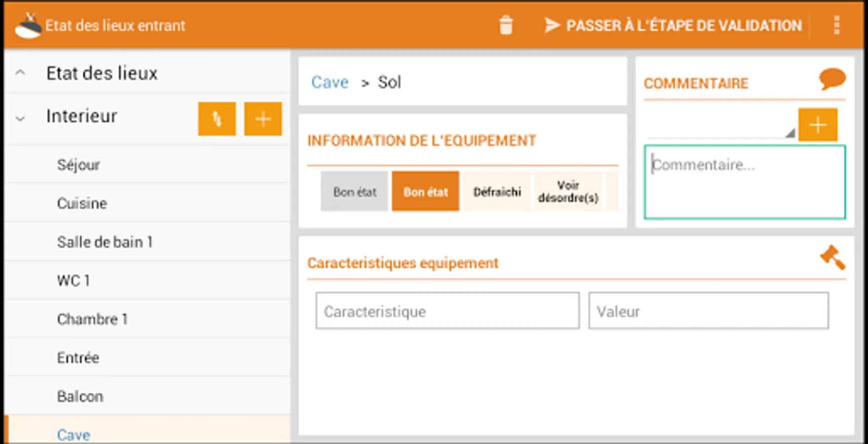
Task: Select the Défraichi condition state
Action: click(x=496, y=191)
